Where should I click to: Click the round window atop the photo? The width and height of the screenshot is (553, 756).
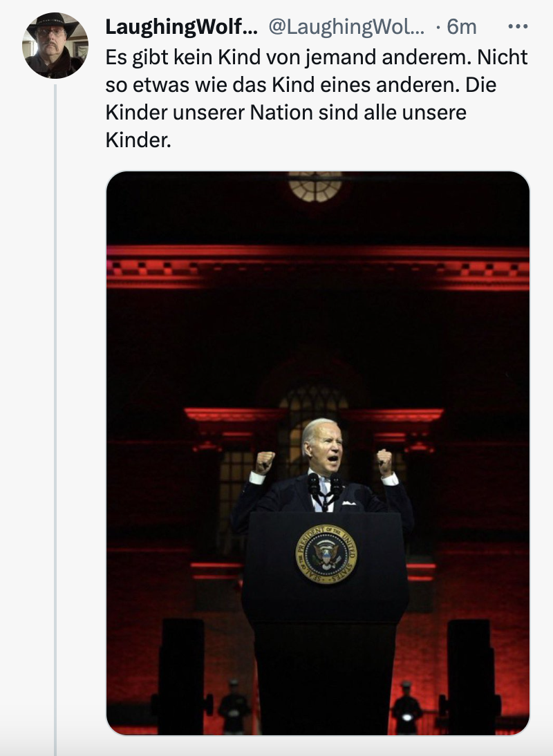tap(315, 185)
